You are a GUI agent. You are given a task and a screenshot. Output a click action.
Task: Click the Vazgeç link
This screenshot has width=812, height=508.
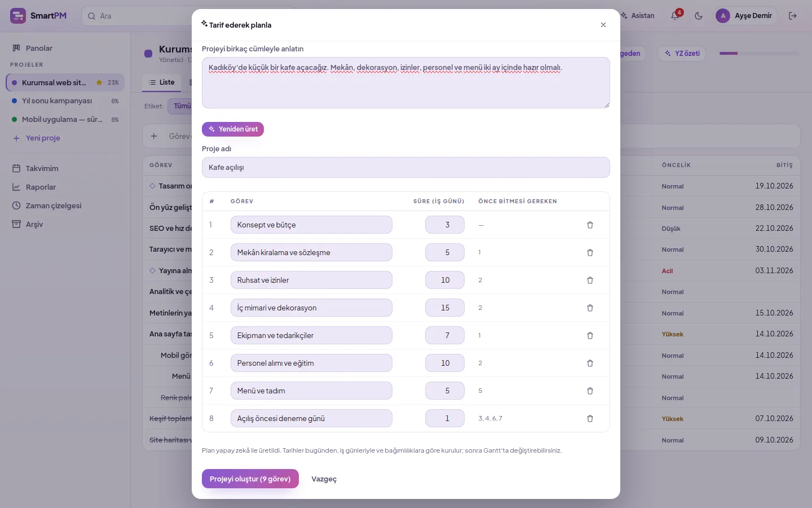tap(324, 479)
